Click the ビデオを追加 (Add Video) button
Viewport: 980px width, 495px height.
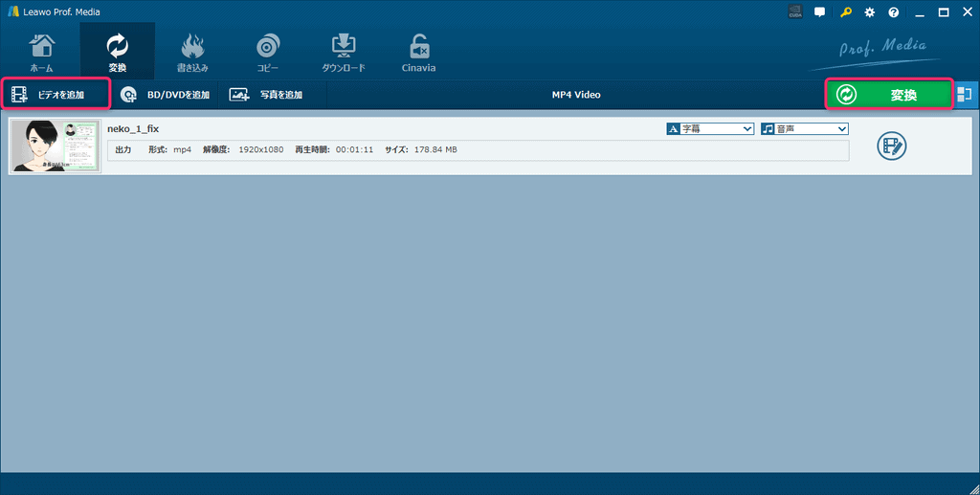point(56,95)
